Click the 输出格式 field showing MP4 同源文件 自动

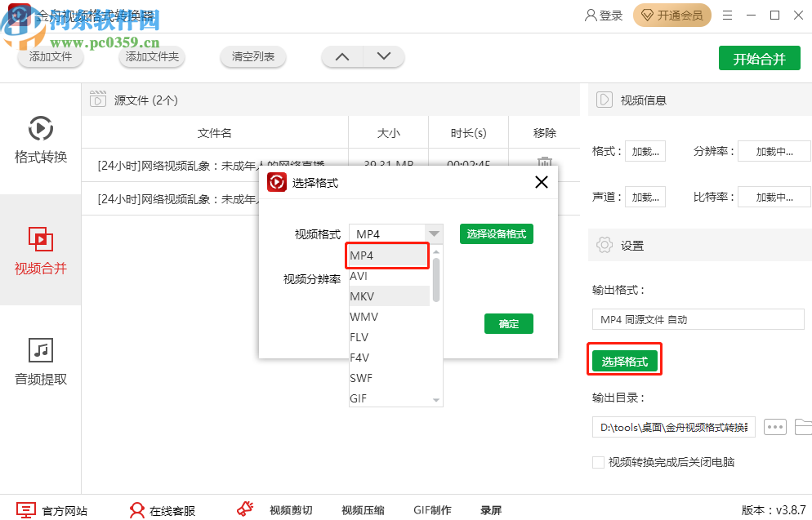click(698, 319)
